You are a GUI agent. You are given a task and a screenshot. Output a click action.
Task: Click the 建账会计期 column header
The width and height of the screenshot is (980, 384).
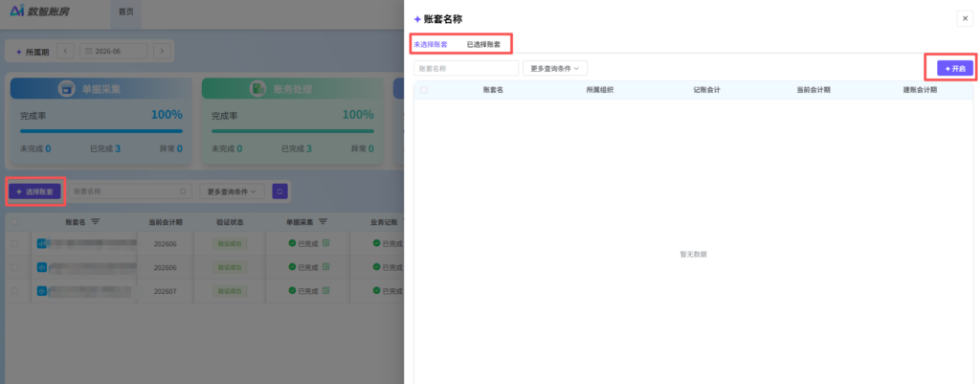click(920, 90)
